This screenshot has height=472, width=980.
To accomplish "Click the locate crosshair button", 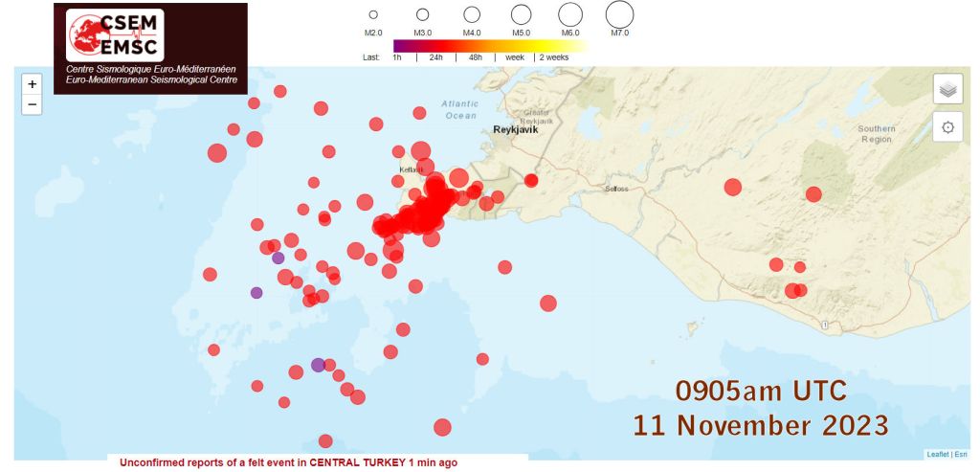I will (947, 127).
